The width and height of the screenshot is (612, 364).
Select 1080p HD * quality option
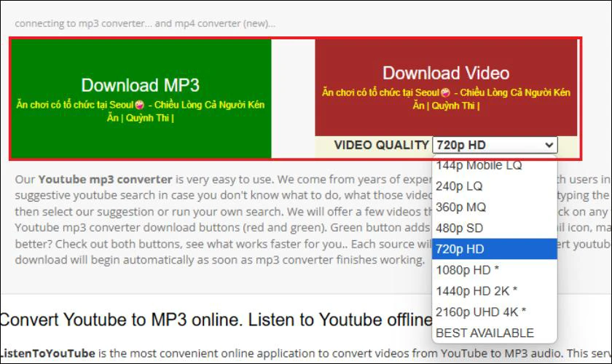point(494,270)
